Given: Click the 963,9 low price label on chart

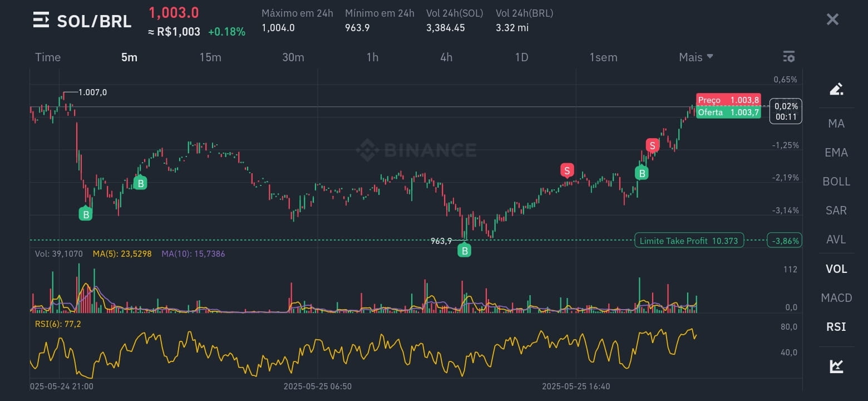Looking at the screenshot, I should click(441, 241).
